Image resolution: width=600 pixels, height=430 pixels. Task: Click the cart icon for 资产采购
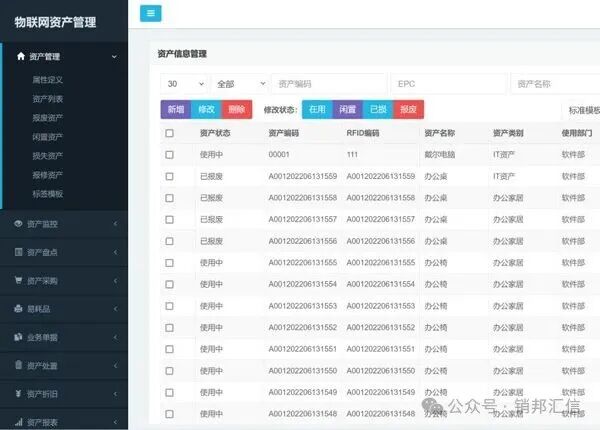pos(18,280)
